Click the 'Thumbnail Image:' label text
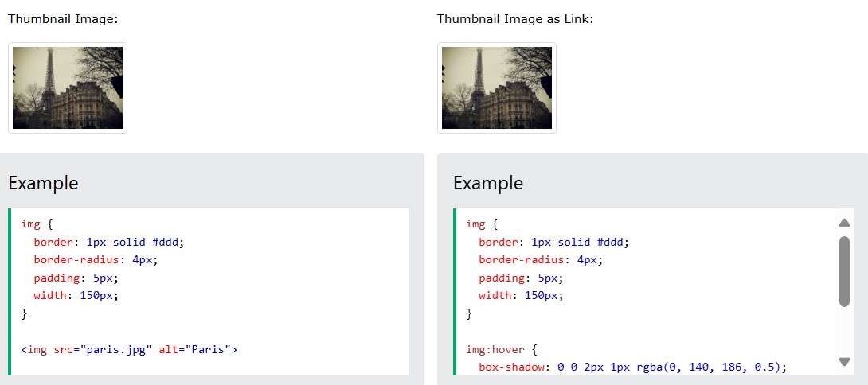Viewport: 868px width, 385px height. 64,19
